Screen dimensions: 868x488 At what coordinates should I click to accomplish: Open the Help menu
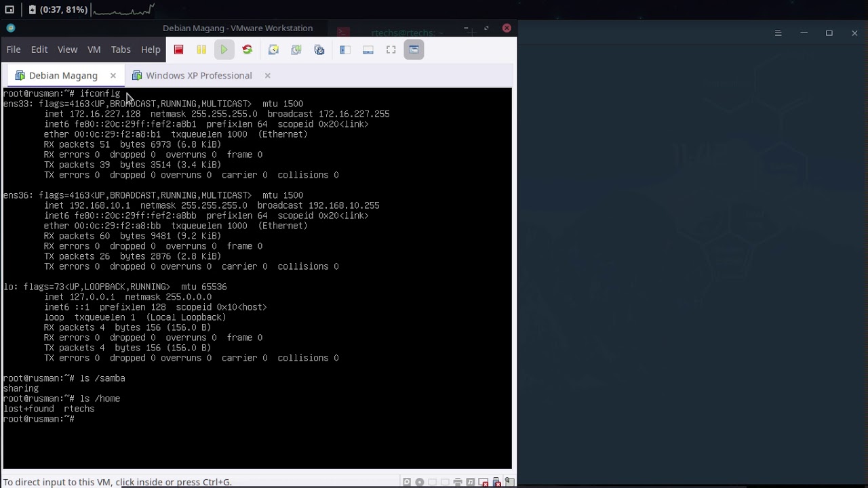coord(151,49)
